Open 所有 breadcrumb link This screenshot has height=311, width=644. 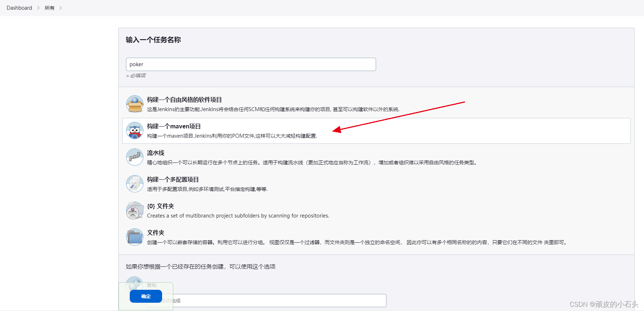[50, 8]
